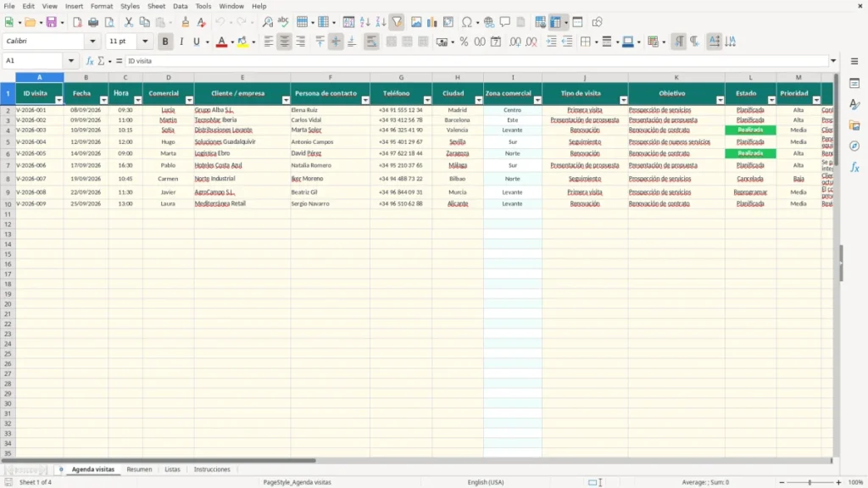868x488 pixels.
Task: Toggle Bold formatting
Action: click(165, 42)
